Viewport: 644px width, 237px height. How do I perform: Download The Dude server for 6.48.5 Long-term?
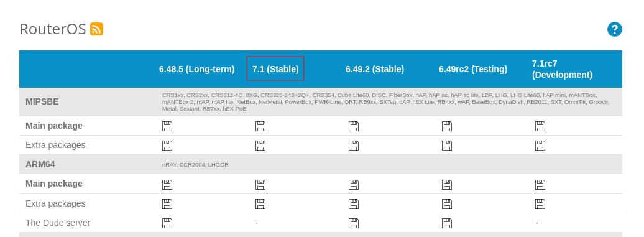(x=167, y=223)
